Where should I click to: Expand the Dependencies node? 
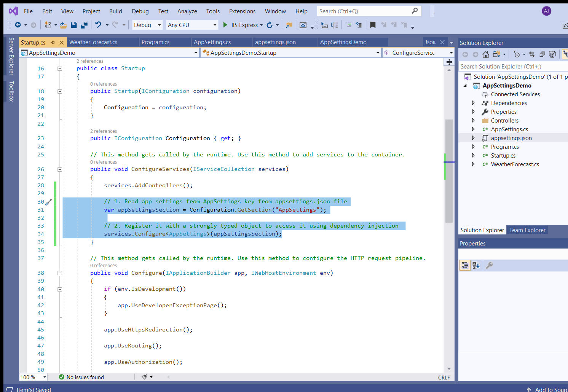pyautogui.click(x=473, y=103)
